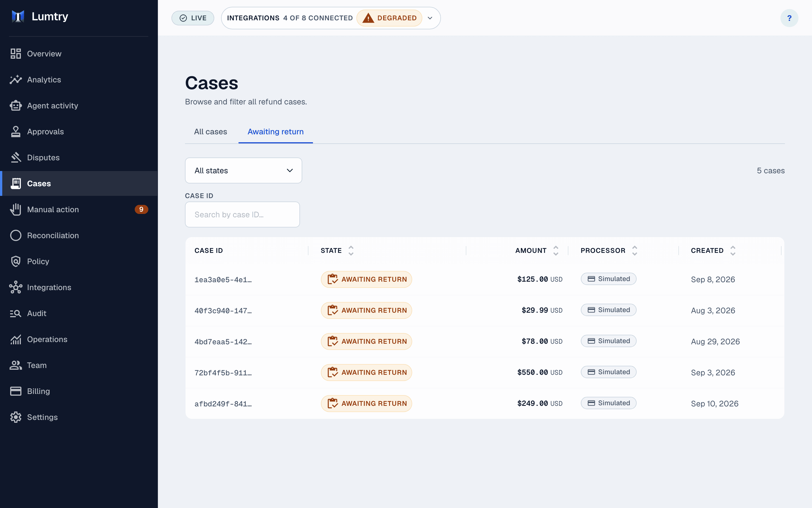Open the help question mark button

pos(789,18)
